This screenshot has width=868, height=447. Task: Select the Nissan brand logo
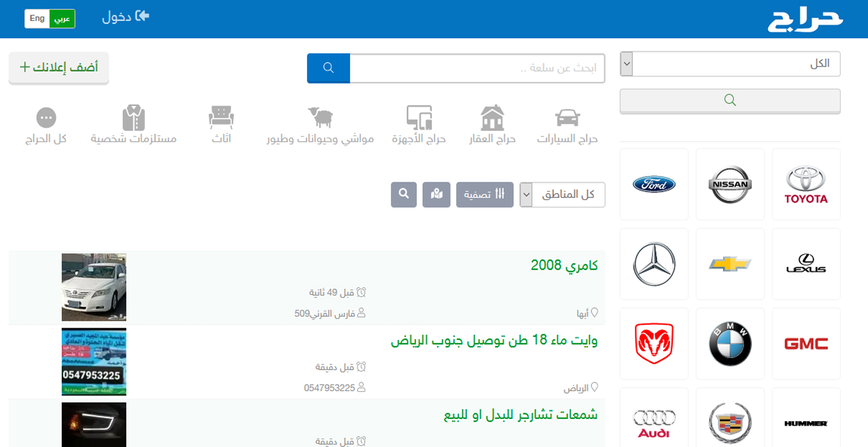point(730,184)
